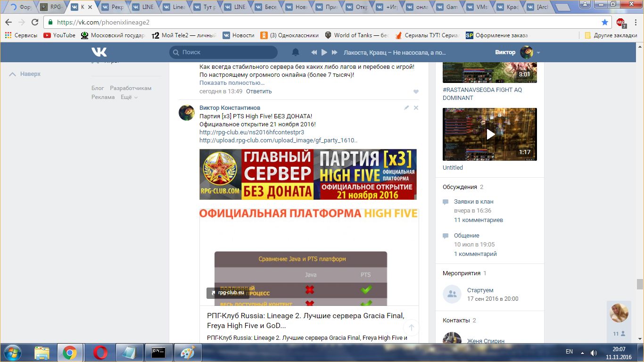The width and height of the screenshot is (644, 362).
Task: Play the 3:01 video thumbnail
Action: [489, 72]
